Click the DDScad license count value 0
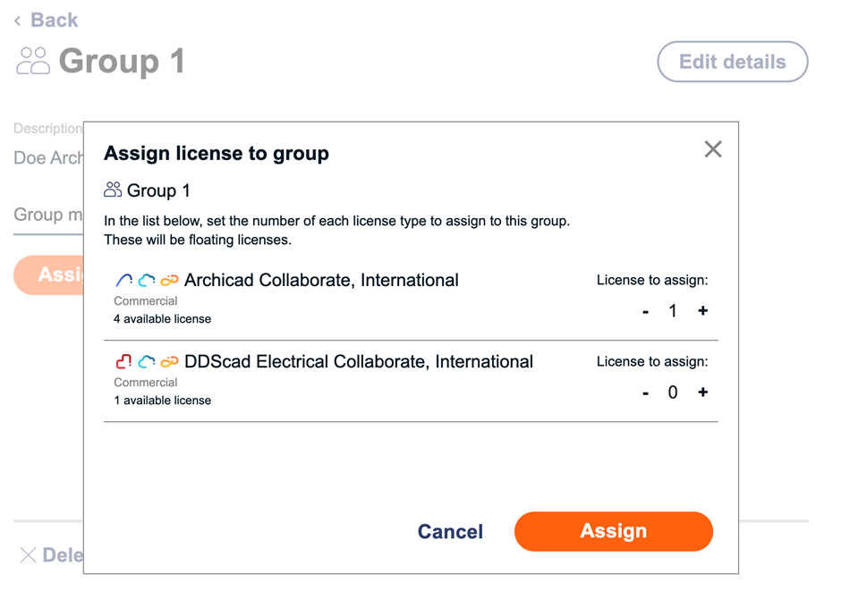Image resolution: width=841 pixels, height=616 pixels. (x=673, y=392)
